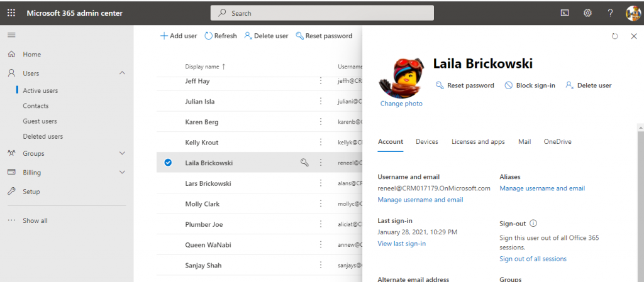Image resolution: width=644 pixels, height=282 pixels.
Task: Open more actions for Karen Berg
Action: (321, 122)
